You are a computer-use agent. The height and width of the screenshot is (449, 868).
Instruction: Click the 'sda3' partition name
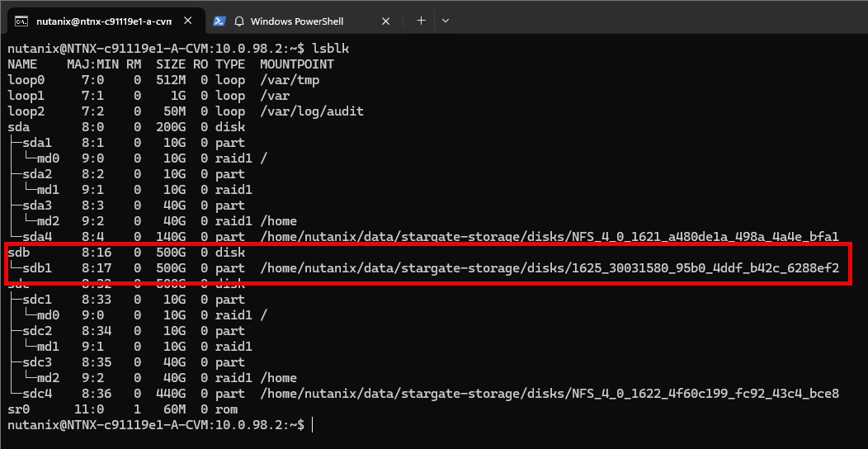tap(36, 206)
